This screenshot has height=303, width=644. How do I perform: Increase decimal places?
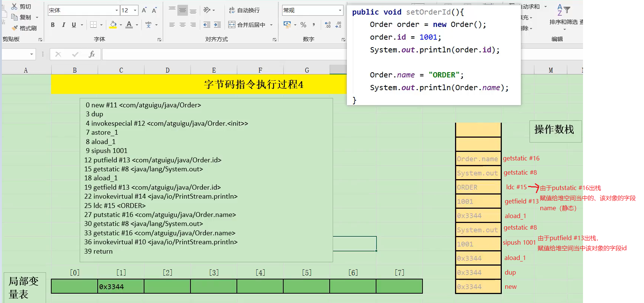click(x=327, y=25)
